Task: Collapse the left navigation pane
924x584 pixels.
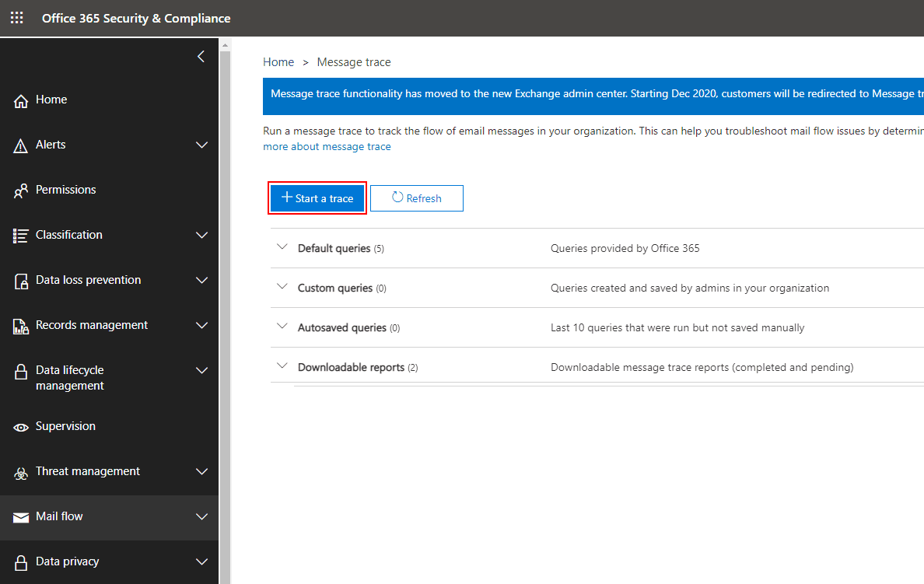Action: click(x=201, y=56)
